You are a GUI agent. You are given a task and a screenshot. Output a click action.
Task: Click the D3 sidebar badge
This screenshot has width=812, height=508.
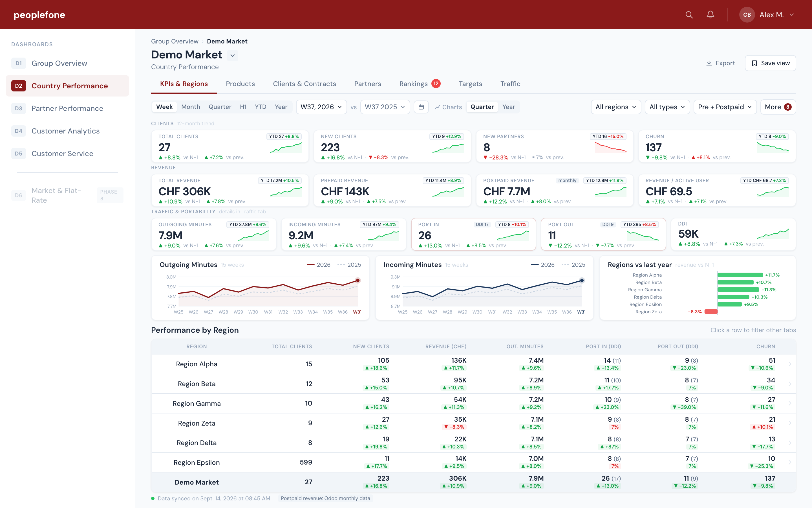pyautogui.click(x=18, y=108)
